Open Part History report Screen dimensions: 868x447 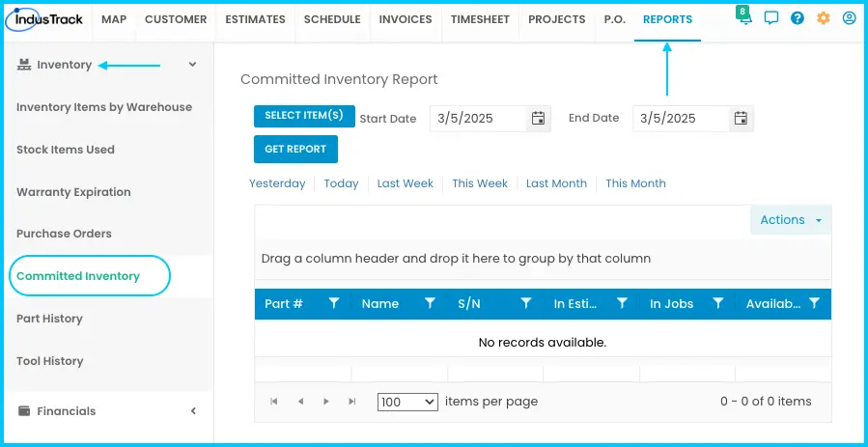[49, 319]
